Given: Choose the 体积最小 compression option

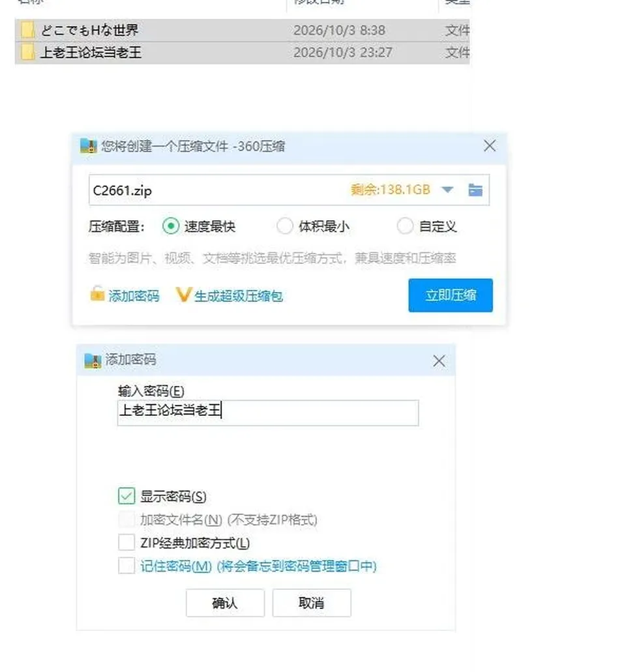Looking at the screenshot, I should click(x=285, y=226).
